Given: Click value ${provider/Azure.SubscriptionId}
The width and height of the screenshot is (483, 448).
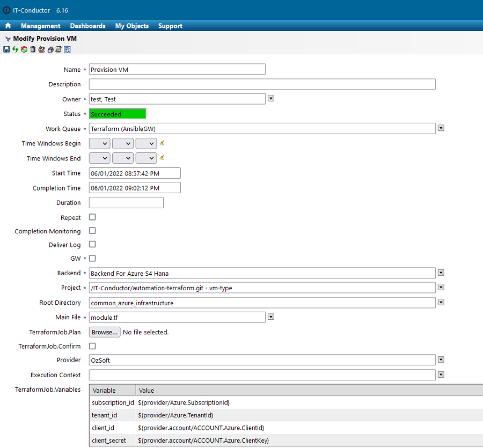Looking at the screenshot, I should [x=184, y=402].
